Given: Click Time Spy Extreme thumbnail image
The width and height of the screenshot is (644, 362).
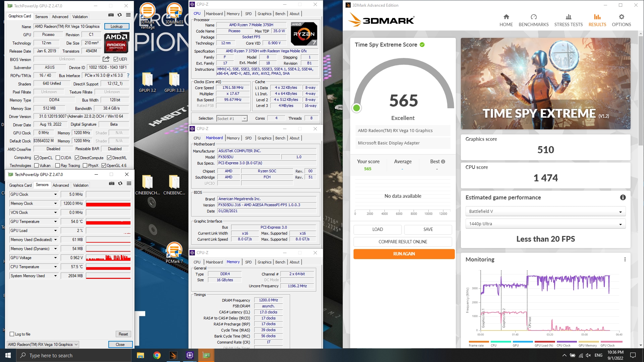Looking at the screenshot, I should tap(545, 83).
